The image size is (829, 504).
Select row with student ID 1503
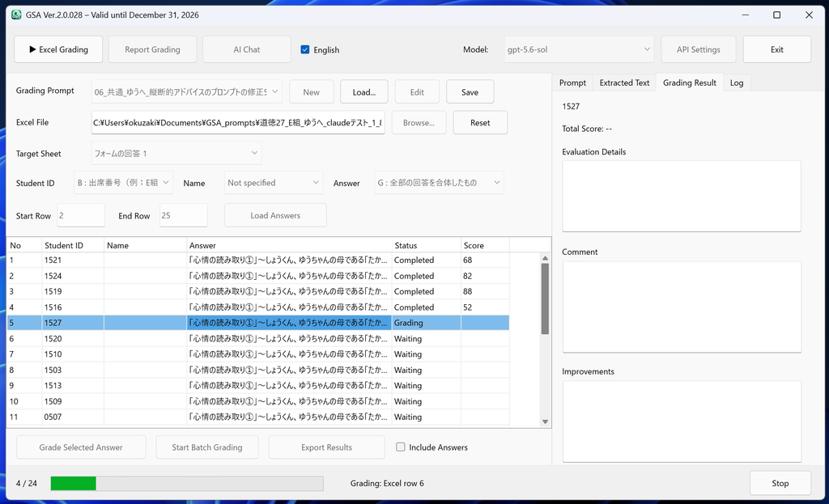click(x=258, y=370)
